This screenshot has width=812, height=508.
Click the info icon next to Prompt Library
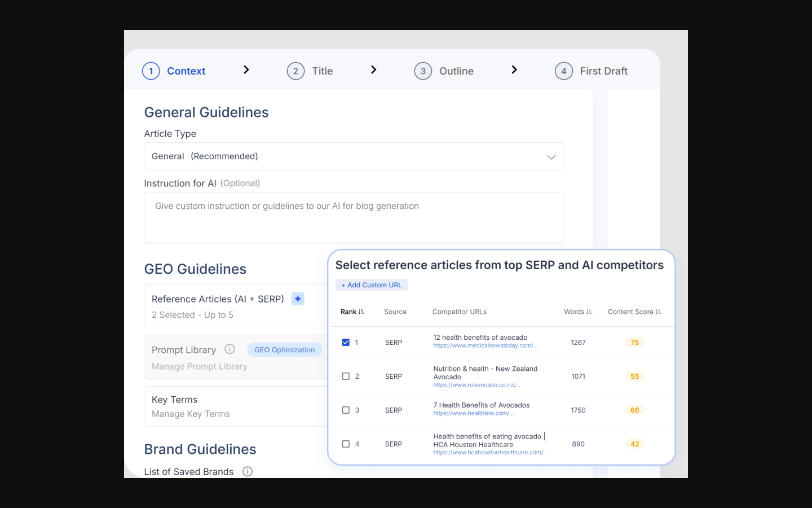230,349
